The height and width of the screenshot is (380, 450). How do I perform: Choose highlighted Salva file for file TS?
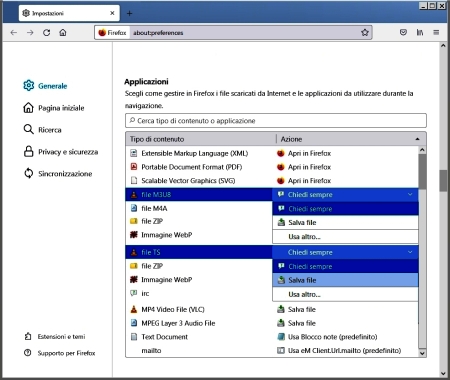345,280
